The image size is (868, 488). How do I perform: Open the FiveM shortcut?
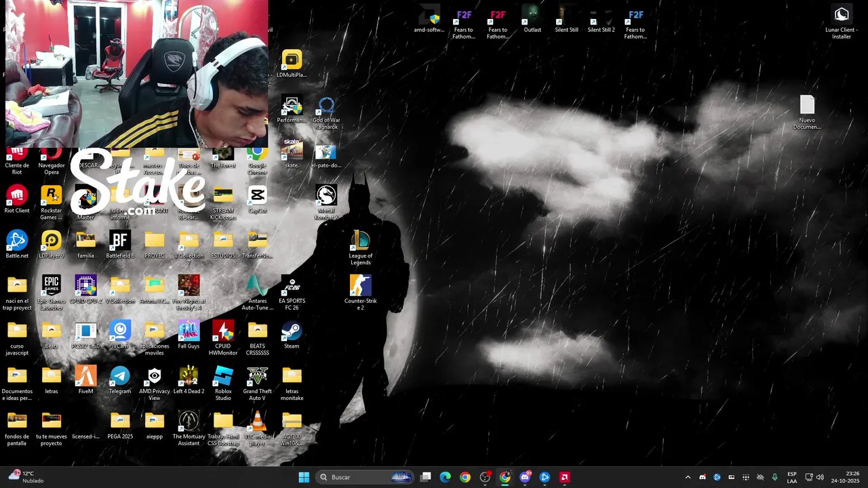pyautogui.click(x=85, y=380)
